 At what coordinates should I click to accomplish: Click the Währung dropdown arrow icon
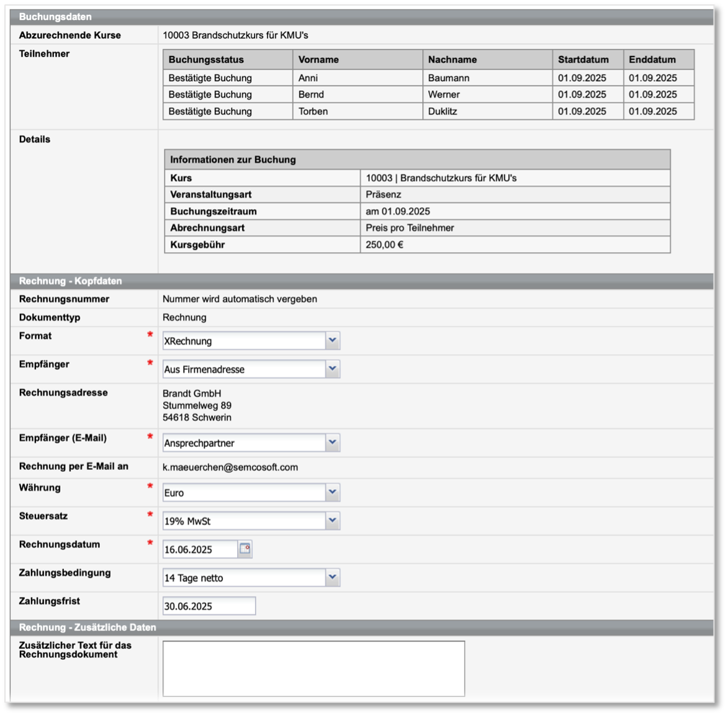pyautogui.click(x=333, y=490)
